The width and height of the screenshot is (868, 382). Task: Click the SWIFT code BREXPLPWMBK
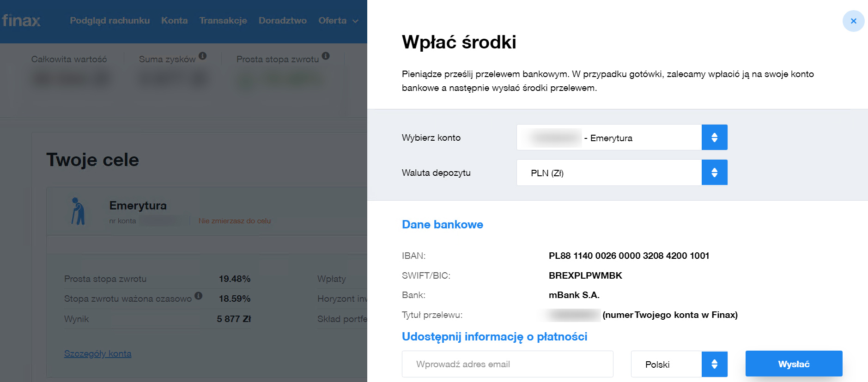point(585,275)
